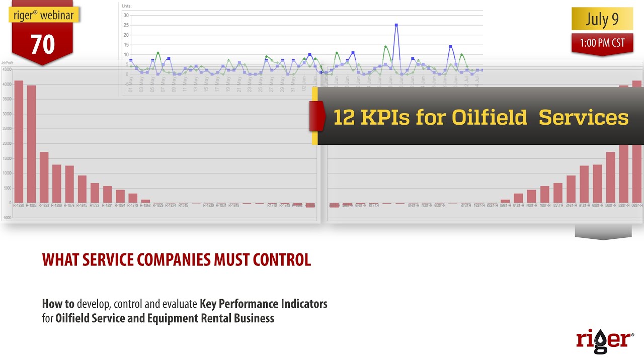Click the "Key Performance Indicators" bold text
Screen dimensions: 644x362
[264, 304]
